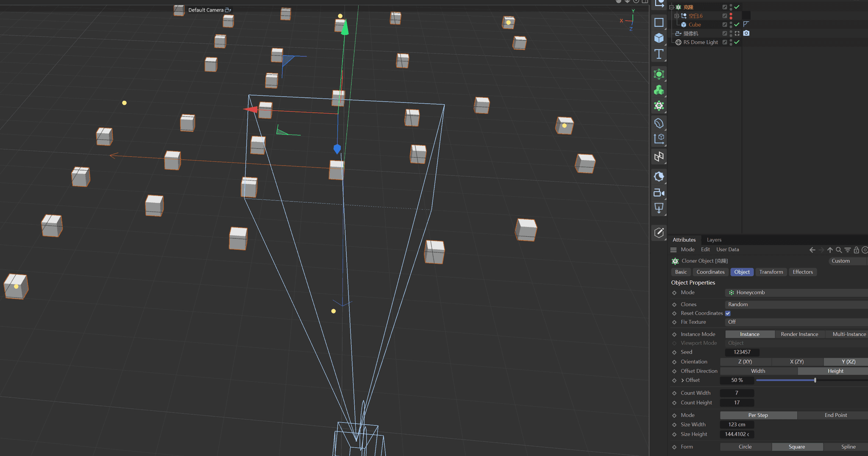This screenshot has width=868, height=456.
Task: Click the hexagon pencil tool icon
Action: point(659,232)
